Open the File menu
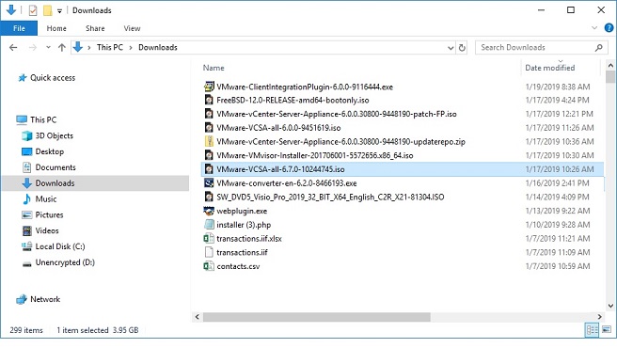 coord(19,28)
